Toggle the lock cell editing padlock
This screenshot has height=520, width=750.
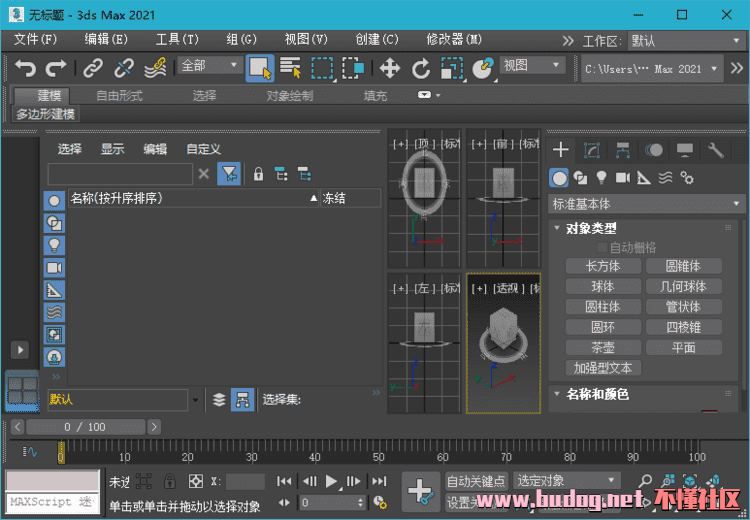point(258,174)
